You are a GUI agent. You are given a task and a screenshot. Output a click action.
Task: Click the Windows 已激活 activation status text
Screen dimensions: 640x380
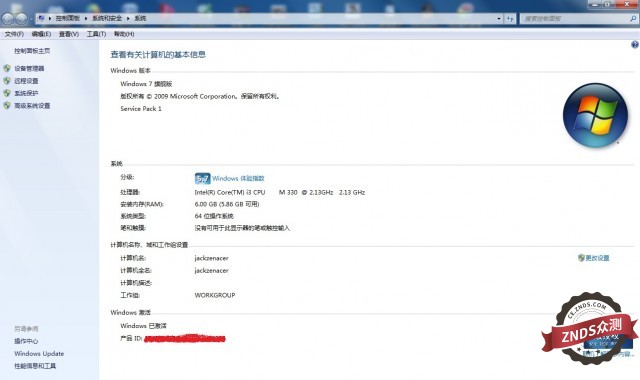(x=143, y=326)
